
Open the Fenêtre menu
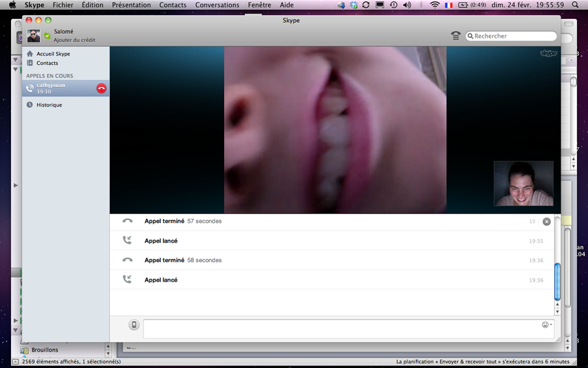(259, 5)
